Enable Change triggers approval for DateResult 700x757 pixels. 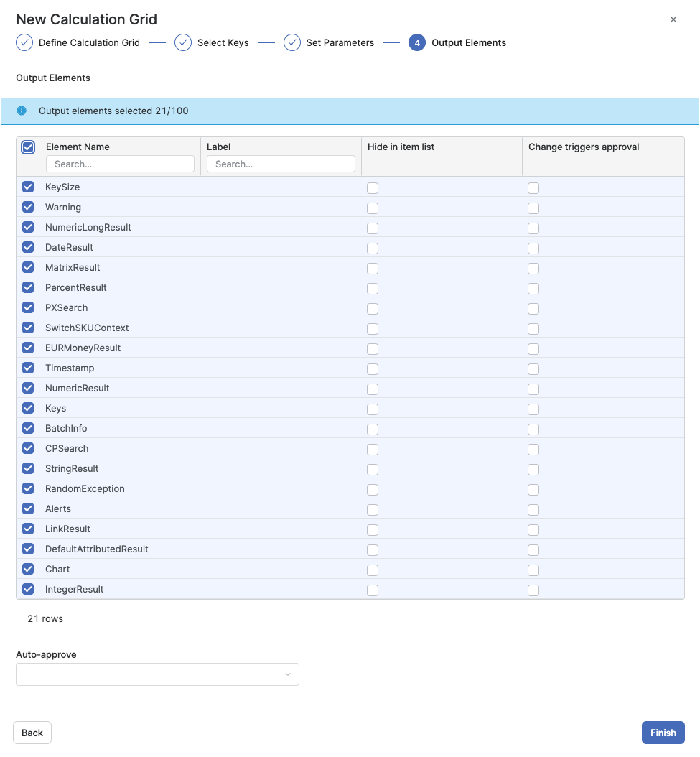tap(533, 249)
